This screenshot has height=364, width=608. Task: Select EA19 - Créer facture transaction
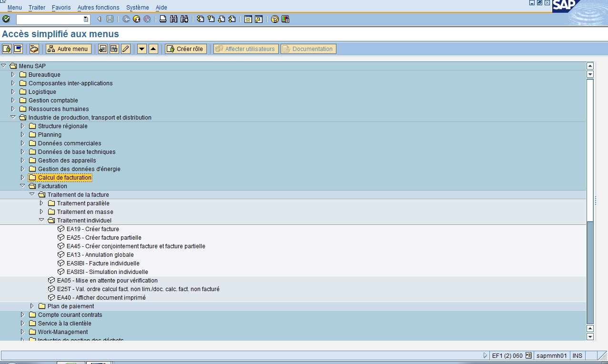93,229
